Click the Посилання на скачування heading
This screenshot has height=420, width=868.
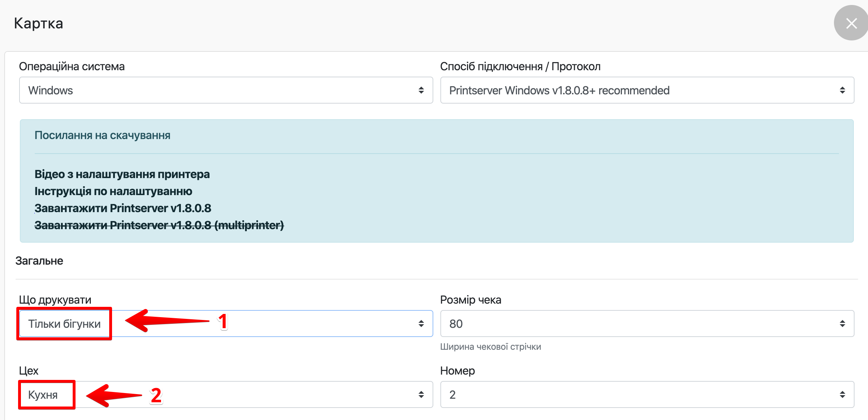(102, 135)
